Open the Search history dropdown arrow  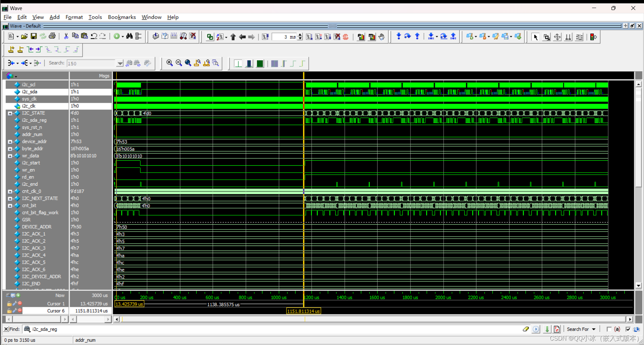(x=120, y=63)
